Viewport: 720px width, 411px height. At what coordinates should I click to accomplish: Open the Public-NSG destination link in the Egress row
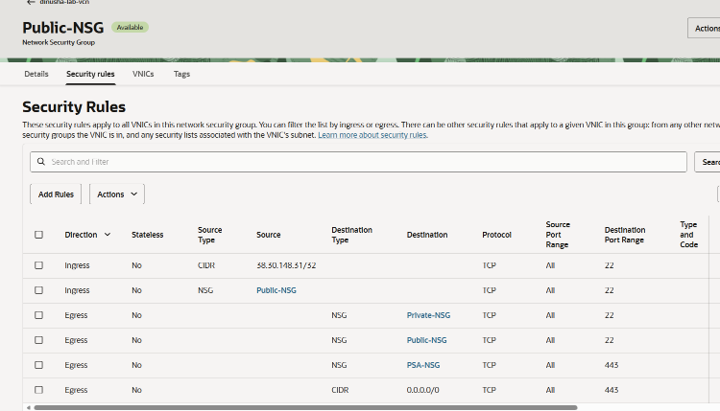coord(427,340)
